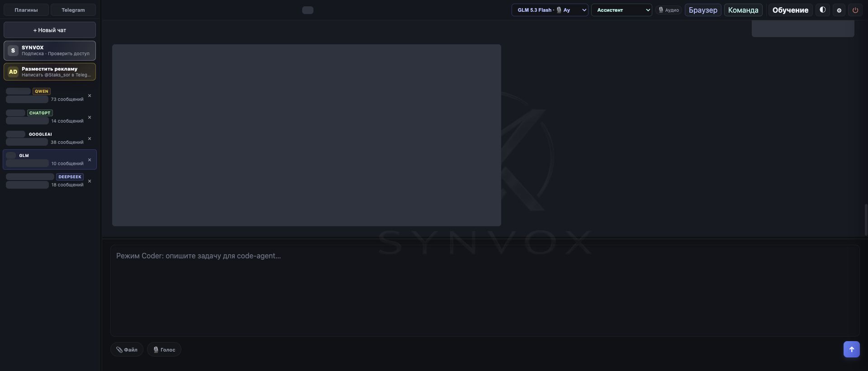The height and width of the screenshot is (371, 868).
Task: Click the S avatar icon of SYNVOX
Action: pos(13,50)
